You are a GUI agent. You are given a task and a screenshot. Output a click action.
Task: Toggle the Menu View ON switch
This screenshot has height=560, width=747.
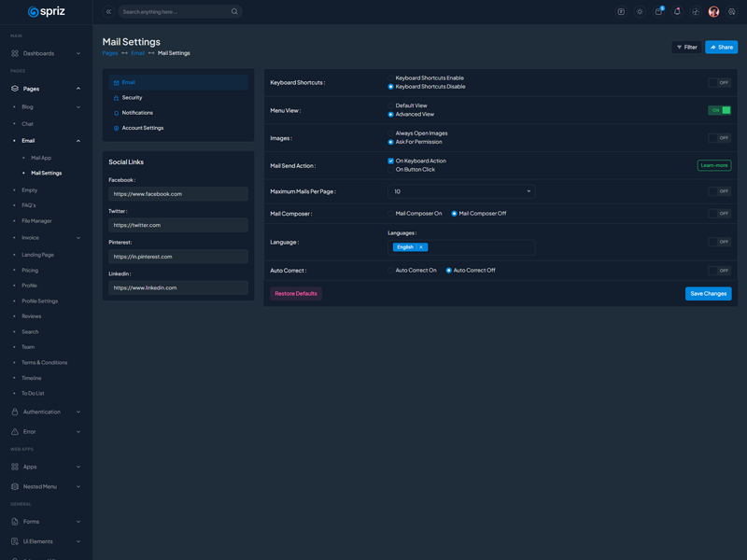click(719, 110)
